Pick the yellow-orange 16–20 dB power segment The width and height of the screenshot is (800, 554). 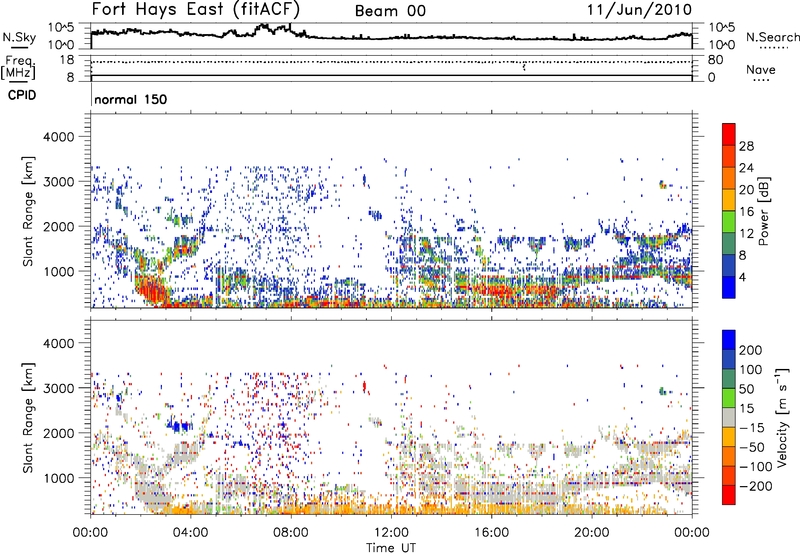coord(729,199)
